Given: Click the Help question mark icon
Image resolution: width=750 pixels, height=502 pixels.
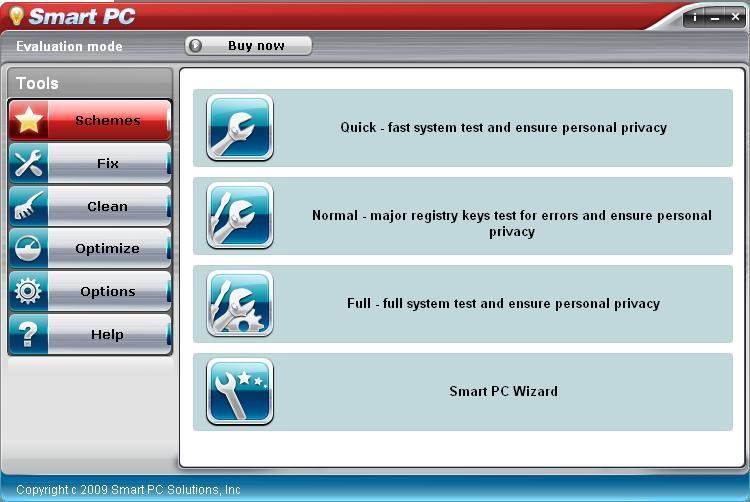Looking at the screenshot, I should click(x=28, y=334).
